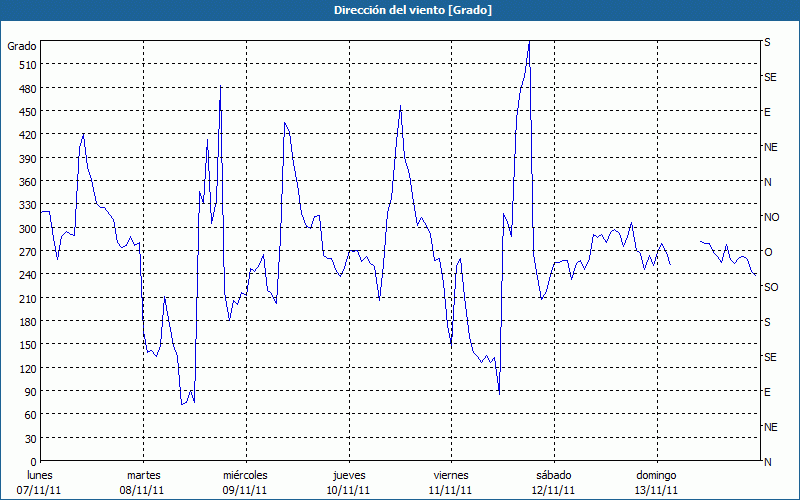The image size is (800, 500).
Task: Click the 270 tick label on left axis
Action: click(25, 251)
